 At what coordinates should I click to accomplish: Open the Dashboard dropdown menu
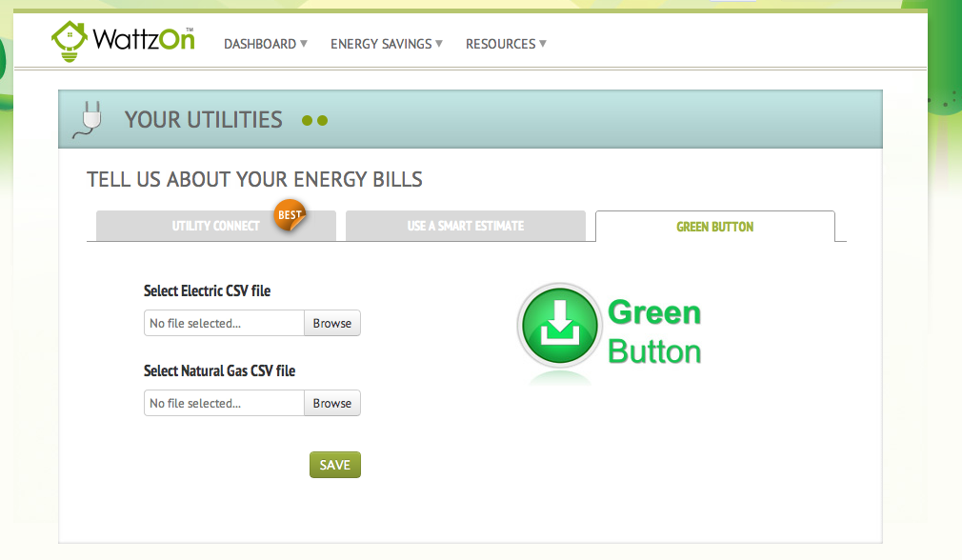point(266,44)
